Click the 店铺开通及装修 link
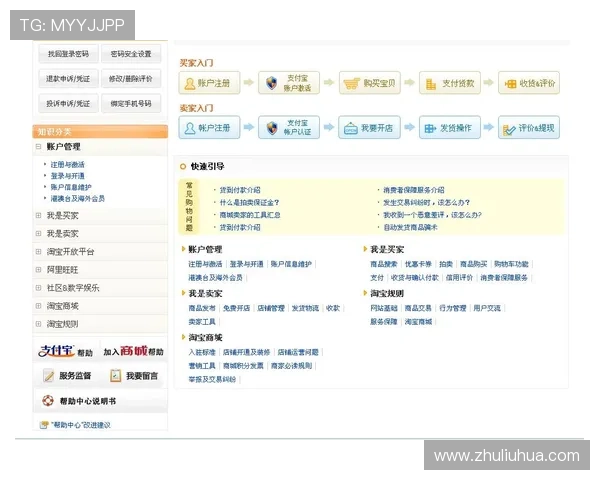Image resolution: width=600 pixels, height=480 pixels. 246,352
